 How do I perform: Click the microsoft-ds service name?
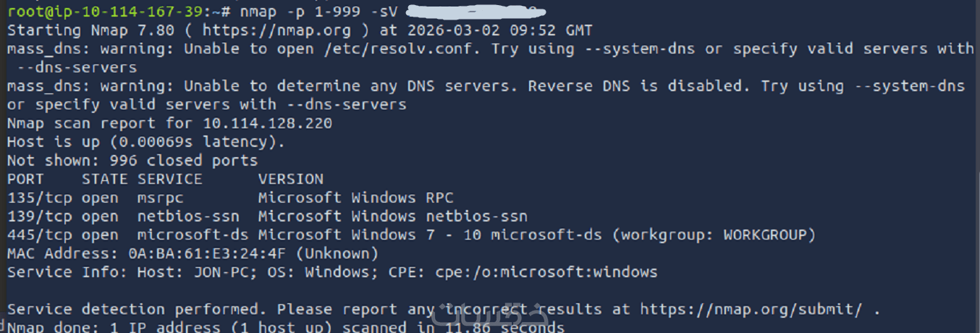tap(193, 235)
